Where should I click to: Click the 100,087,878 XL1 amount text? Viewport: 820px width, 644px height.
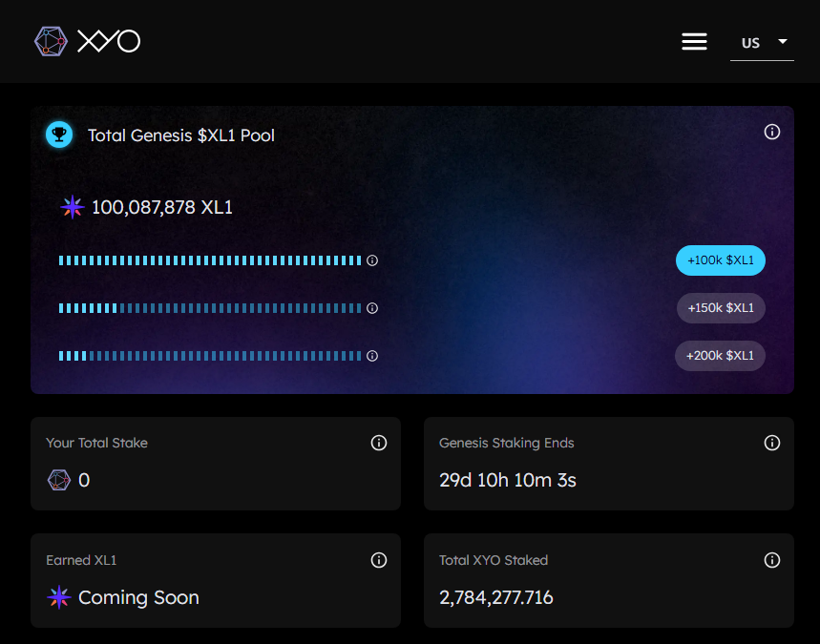(x=162, y=208)
